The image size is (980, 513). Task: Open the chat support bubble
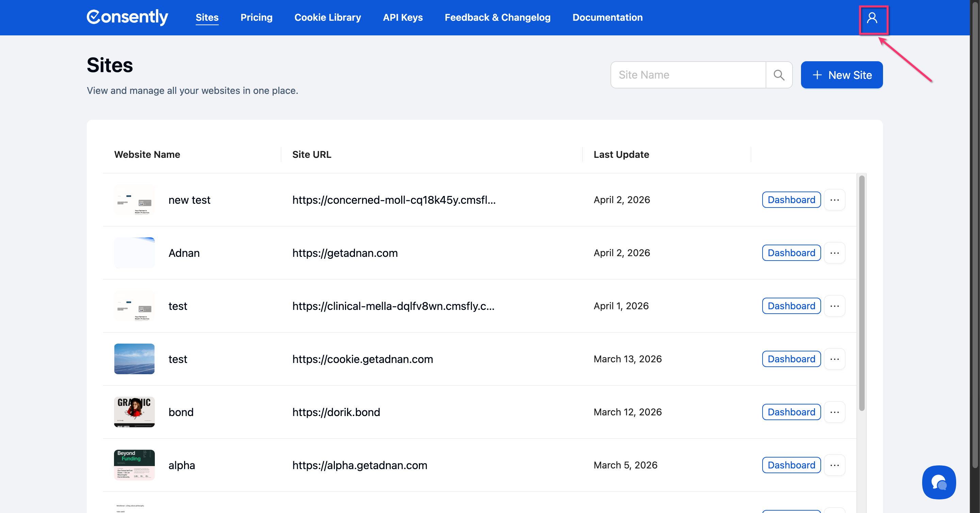coord(938,482)
